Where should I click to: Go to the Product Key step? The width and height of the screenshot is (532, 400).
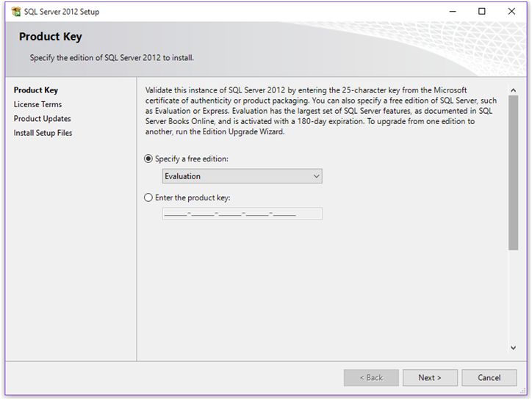pyautogui.click(x=36, y=90)
